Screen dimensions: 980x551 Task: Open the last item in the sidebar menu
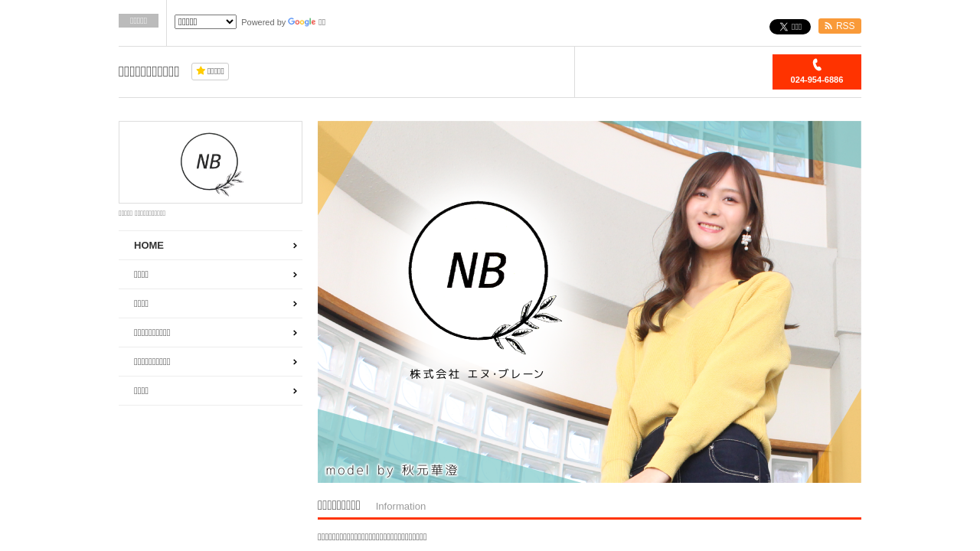[x=142, y=391]
